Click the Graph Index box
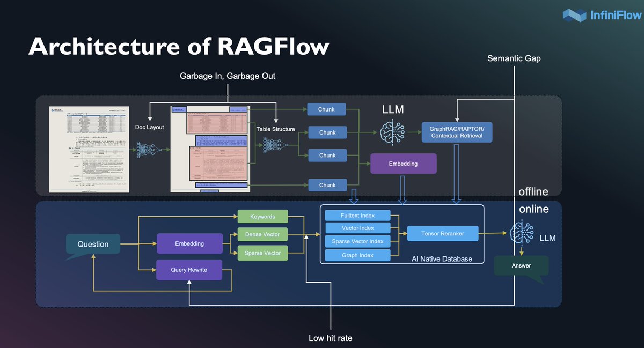644x348 pixels. pos(357,255)
